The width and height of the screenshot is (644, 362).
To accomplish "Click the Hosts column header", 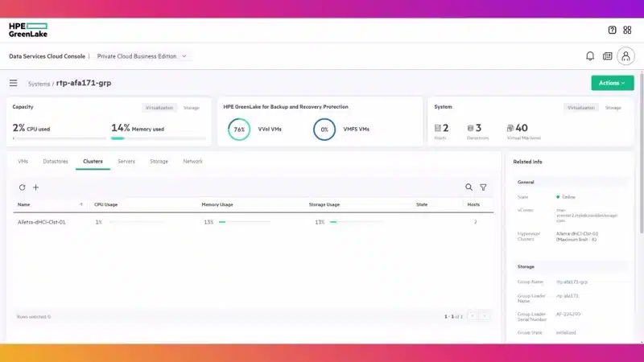I will click(473, 204).
